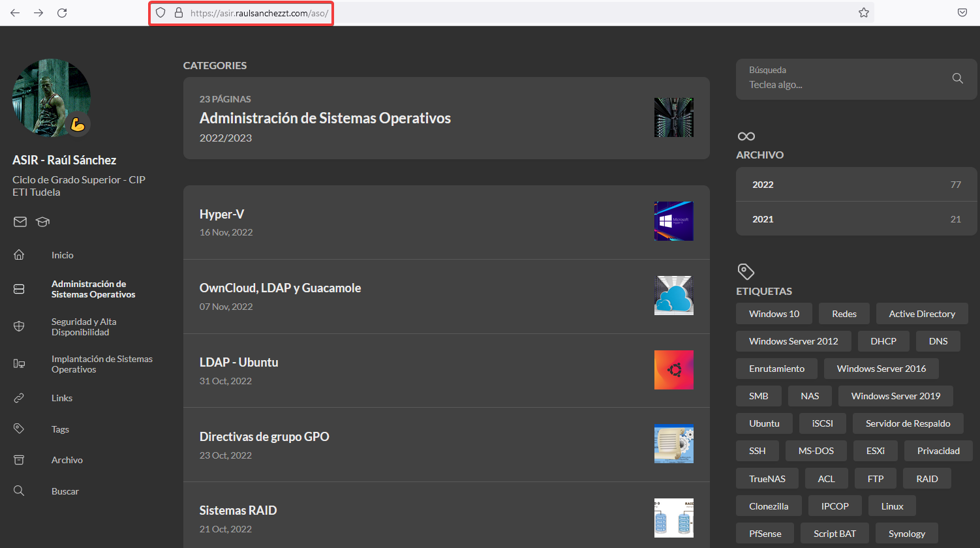Click the Active Directory tag
The width and height of the screenshot is (980, 548).
point(921,314)
